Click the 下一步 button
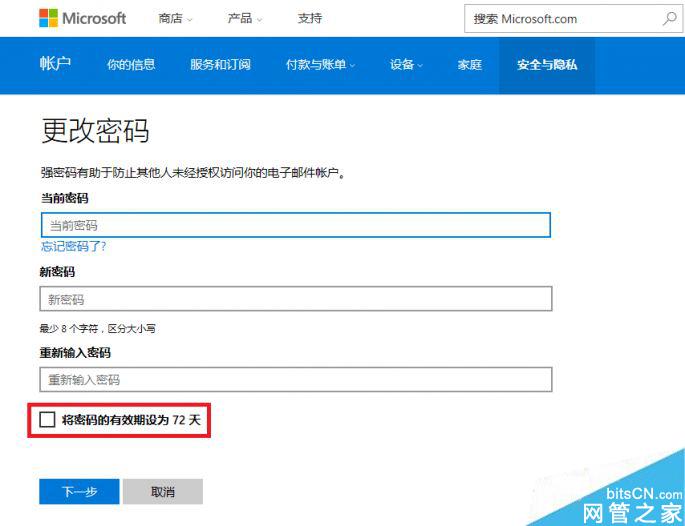The image size is (685, 526). click(79, 491)
